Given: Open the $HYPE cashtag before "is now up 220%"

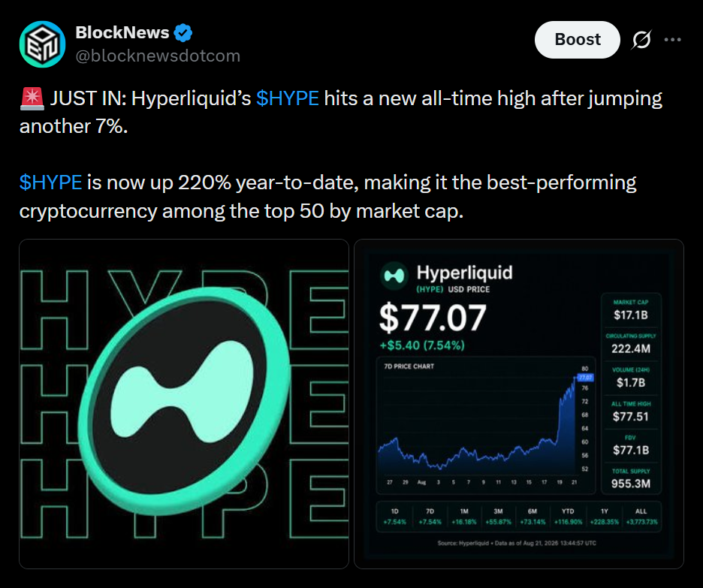Looking at the screenshot, I should click(x=50, y=182).
